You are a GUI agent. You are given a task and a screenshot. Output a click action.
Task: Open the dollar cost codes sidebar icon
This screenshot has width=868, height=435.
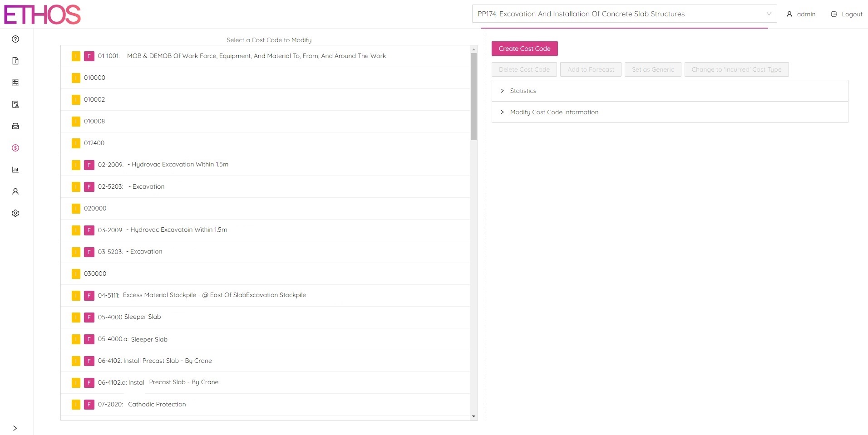click(x=15, y=148)
